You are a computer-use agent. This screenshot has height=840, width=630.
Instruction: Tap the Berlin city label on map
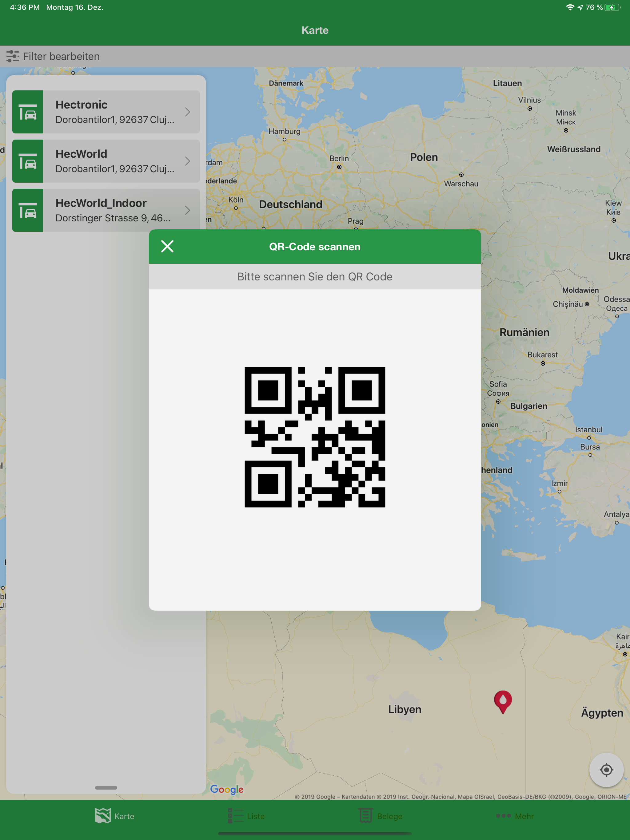339,158
